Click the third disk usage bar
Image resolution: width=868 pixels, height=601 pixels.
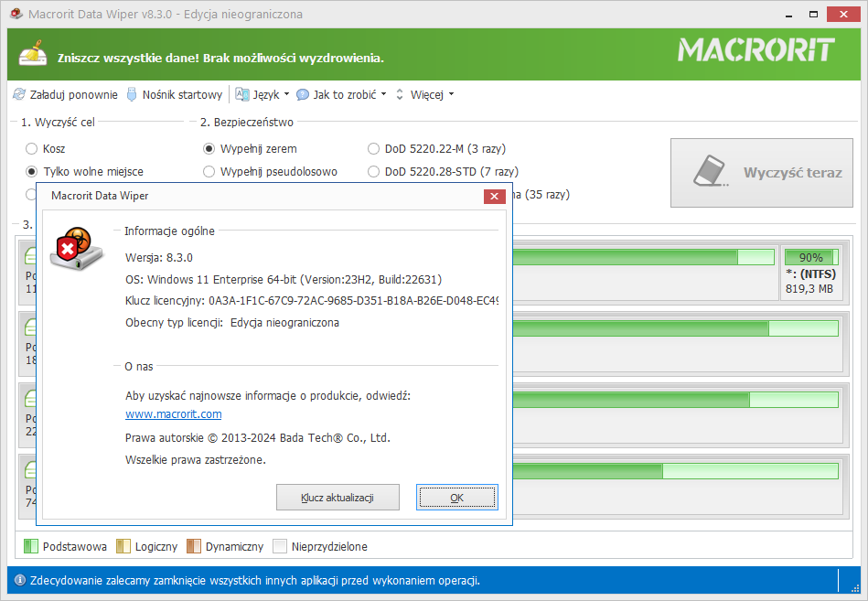tap(675, 400)
